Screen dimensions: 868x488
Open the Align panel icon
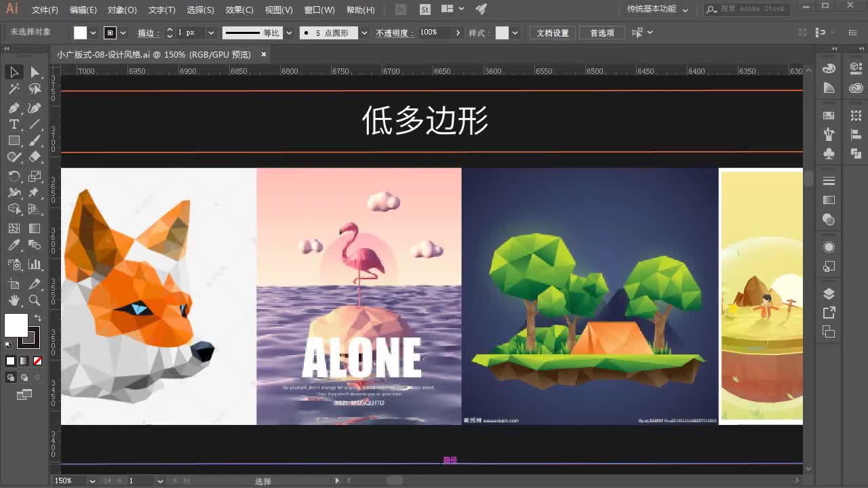[856, 135]
